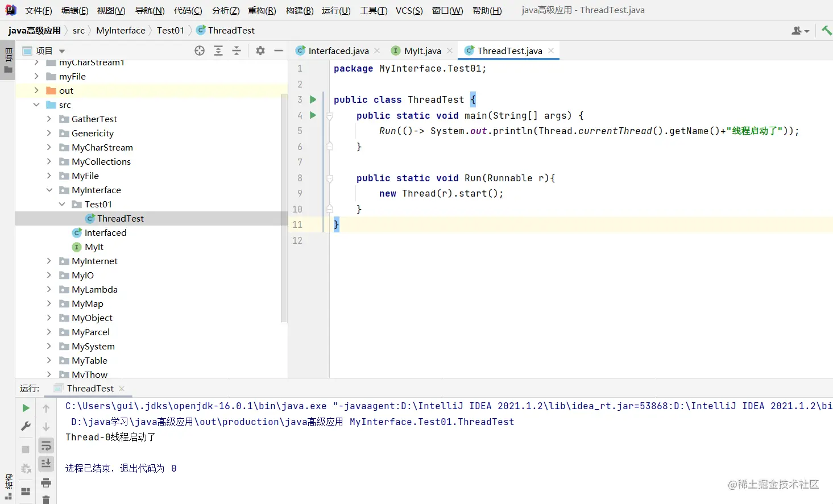Click the layout icon in run panel sidebar

[x=26, y=491]
